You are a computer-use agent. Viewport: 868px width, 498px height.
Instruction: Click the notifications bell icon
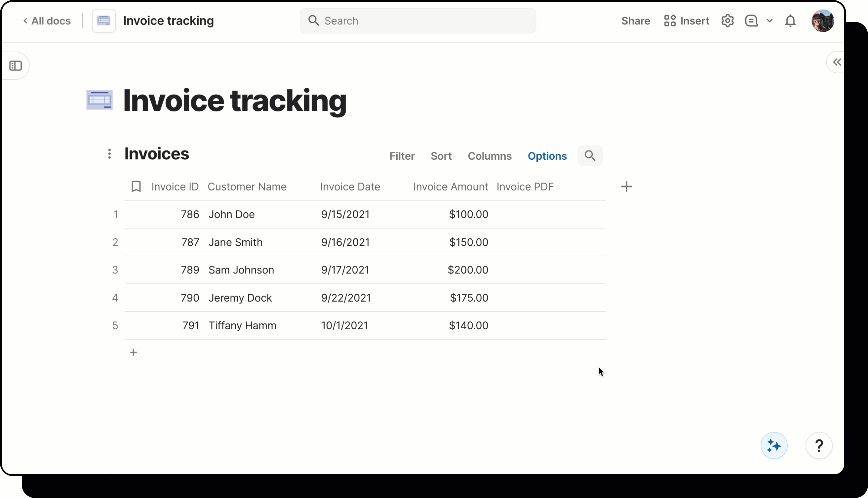coord(790,21)
